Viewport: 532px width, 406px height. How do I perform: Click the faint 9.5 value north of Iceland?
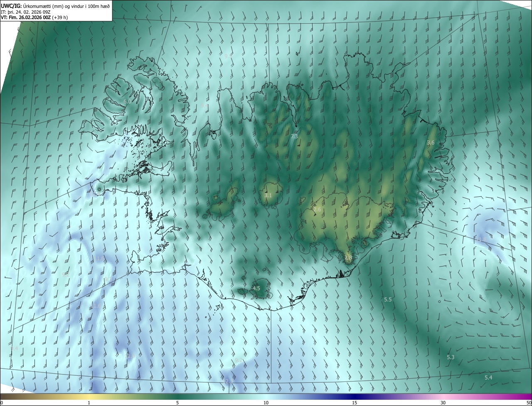pyautogui.click(x=228, y=56)
